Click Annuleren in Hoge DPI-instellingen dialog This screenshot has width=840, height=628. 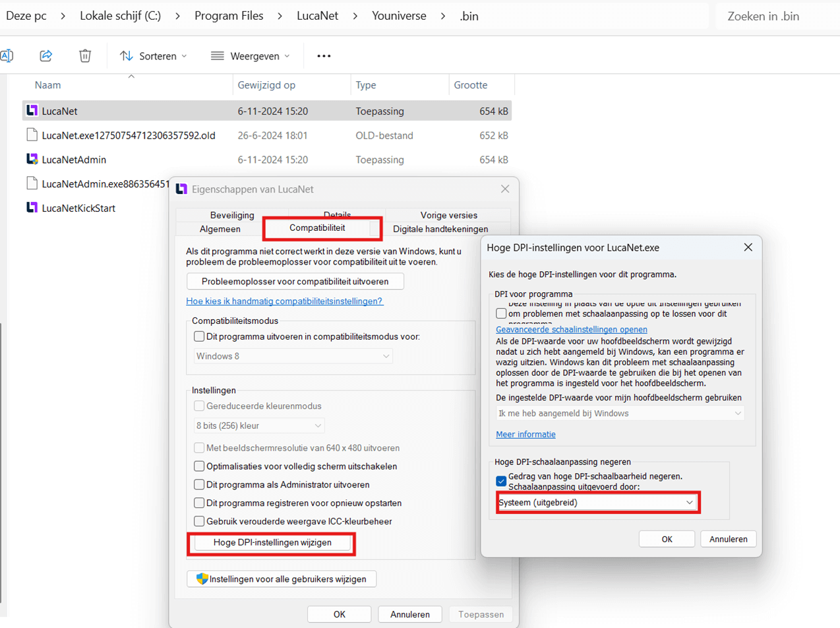[x=728, y=539]
